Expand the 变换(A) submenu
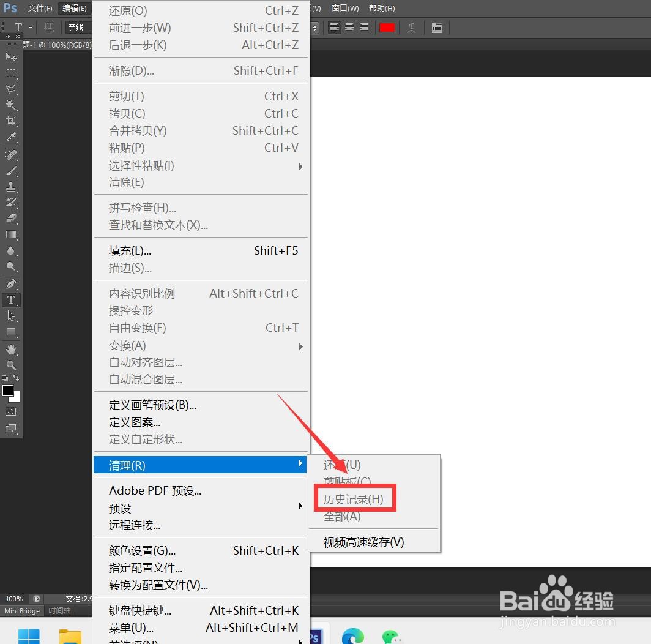This screenshot has height=644, width=651. click(201, 345)
